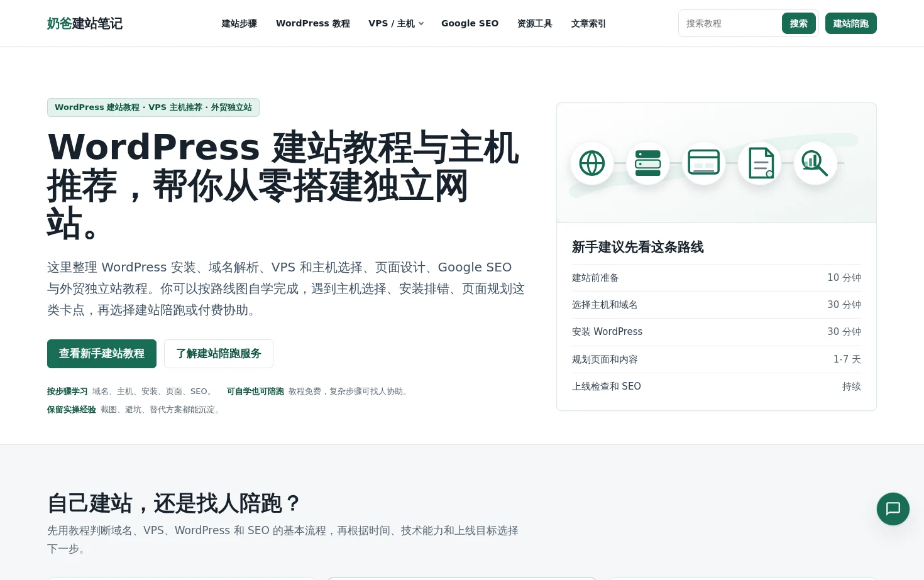The width and height of the screenshot is (924, 580).
Task: Click the server hosting icon in roadmap
Action: coord(648,163)
